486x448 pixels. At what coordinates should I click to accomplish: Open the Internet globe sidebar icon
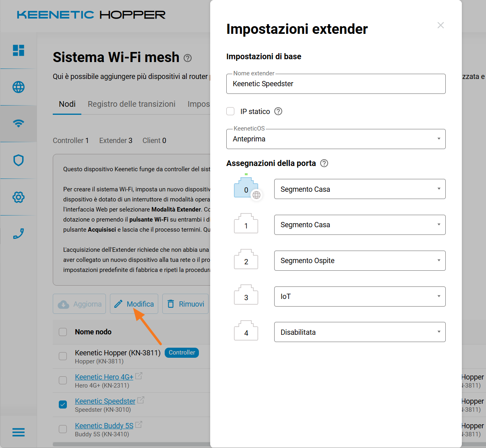[x=19, y=87]
